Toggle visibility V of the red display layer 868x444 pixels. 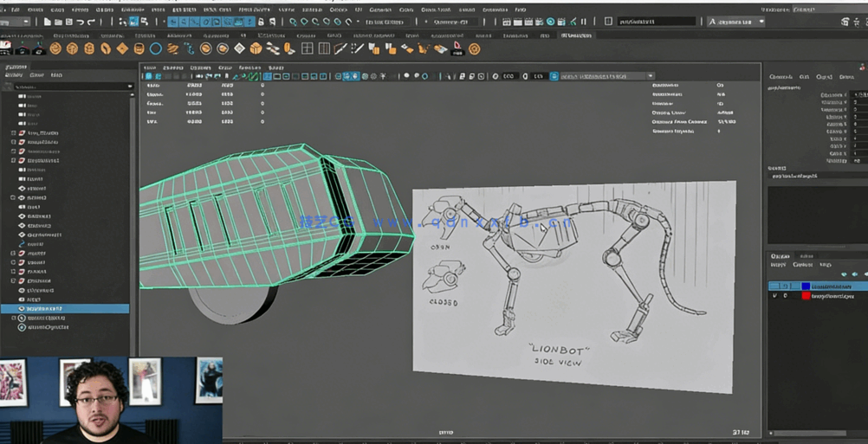point(775,296)
